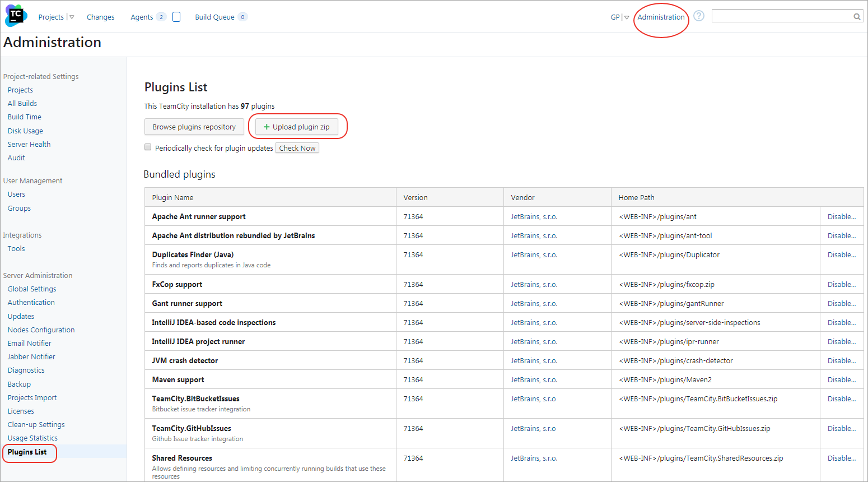This screenshot has height=482, width=868.
Task: Expand the Projects dropdown arrow
Action: click(x=72, y=17)
